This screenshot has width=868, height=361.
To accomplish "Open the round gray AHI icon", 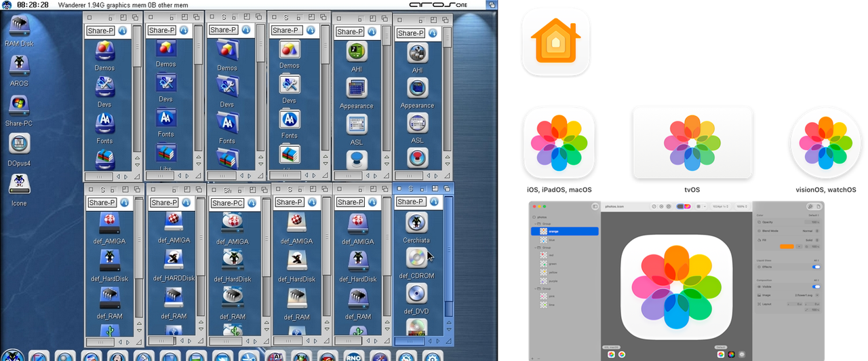I will 417,53.
